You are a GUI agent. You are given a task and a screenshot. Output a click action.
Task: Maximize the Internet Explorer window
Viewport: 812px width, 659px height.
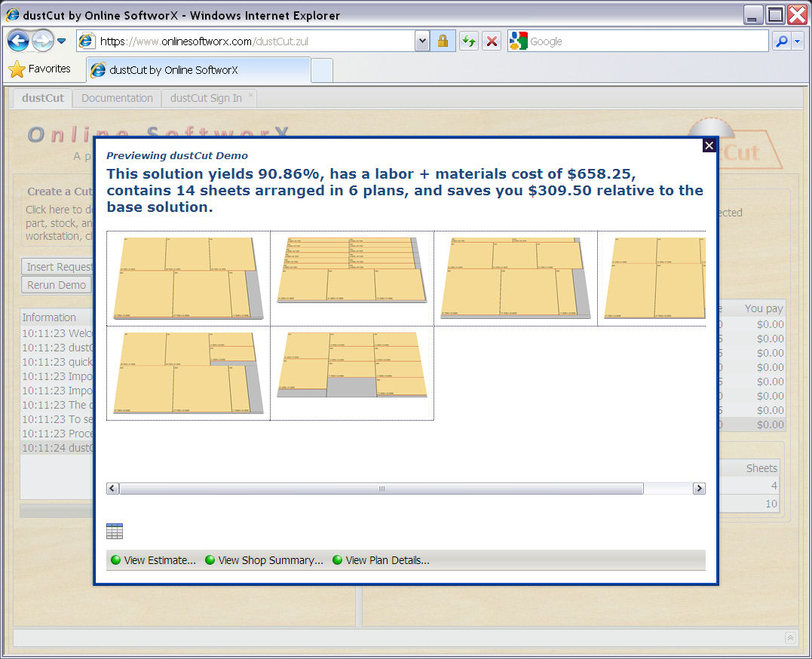point(775,15)
